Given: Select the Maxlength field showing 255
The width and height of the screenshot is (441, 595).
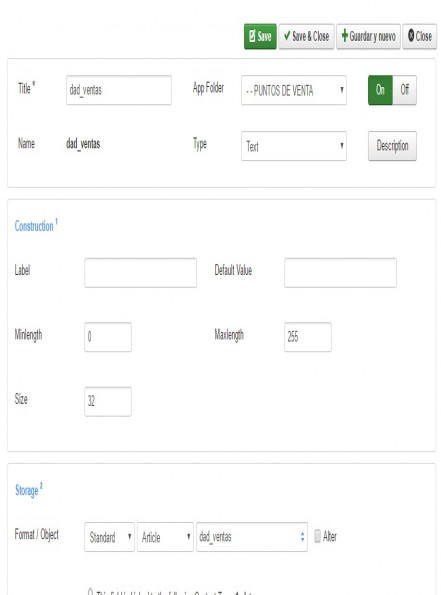Looking at the screenshot, I should coord(308,337).
